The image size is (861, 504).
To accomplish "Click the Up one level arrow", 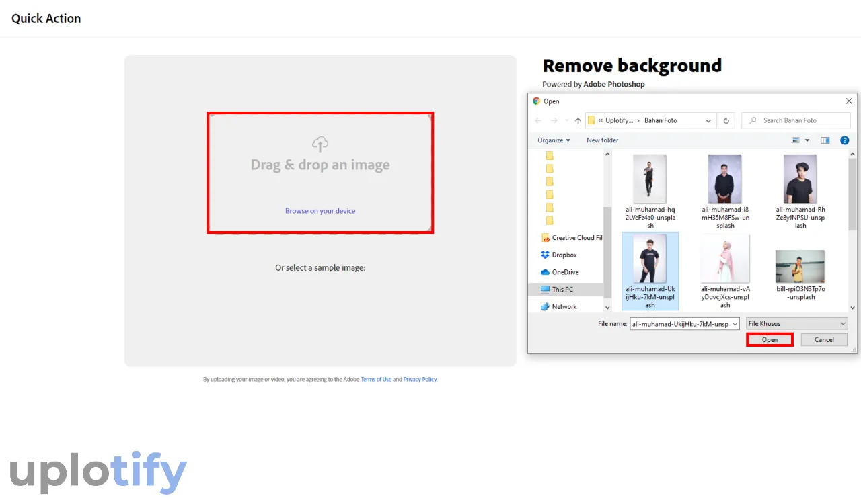I will [x=577, y=121].
